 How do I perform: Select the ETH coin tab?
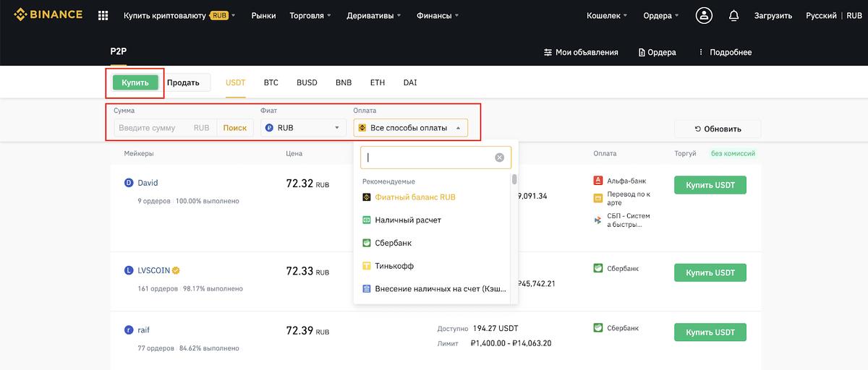[378, 82]
